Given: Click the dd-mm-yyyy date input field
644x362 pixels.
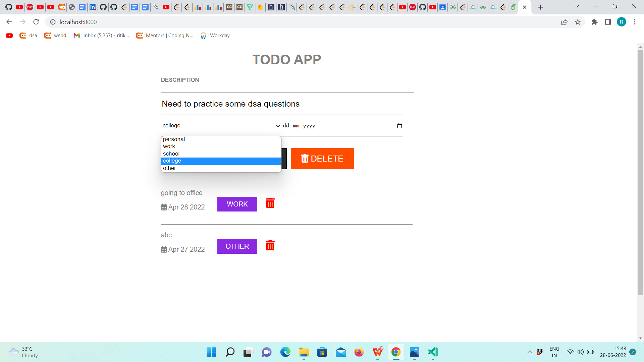Looking at the screenshot, I should pos(342,126).
